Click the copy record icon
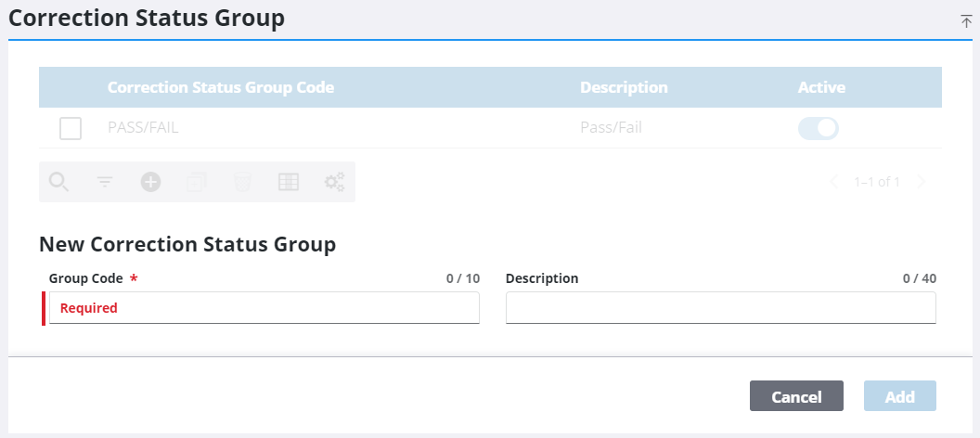 coord(196,183)
